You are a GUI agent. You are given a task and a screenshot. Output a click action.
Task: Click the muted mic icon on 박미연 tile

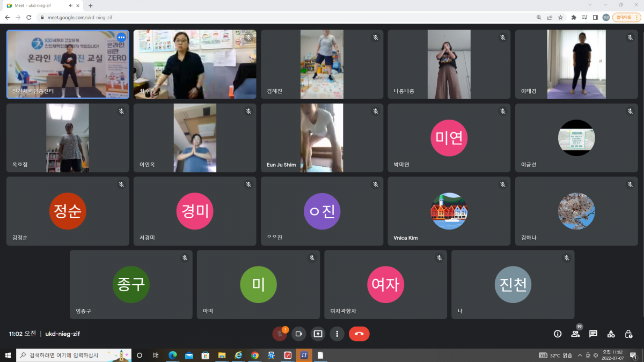(503, 111)
